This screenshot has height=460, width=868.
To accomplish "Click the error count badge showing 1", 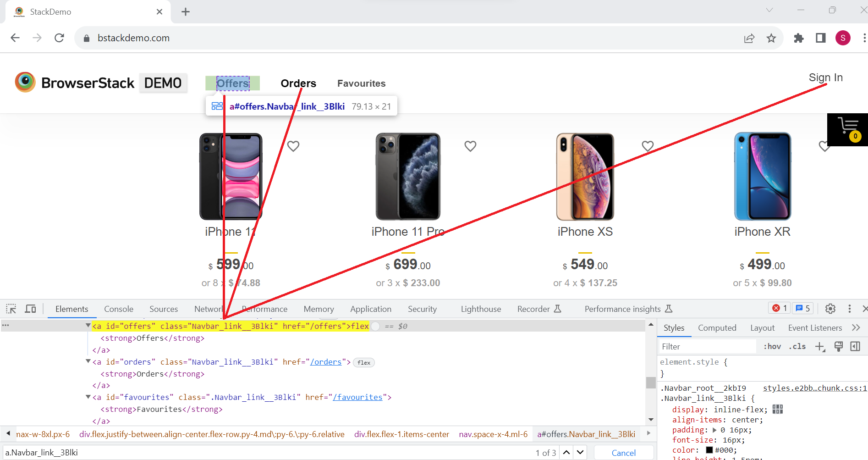I will click(x=780, y=308).
